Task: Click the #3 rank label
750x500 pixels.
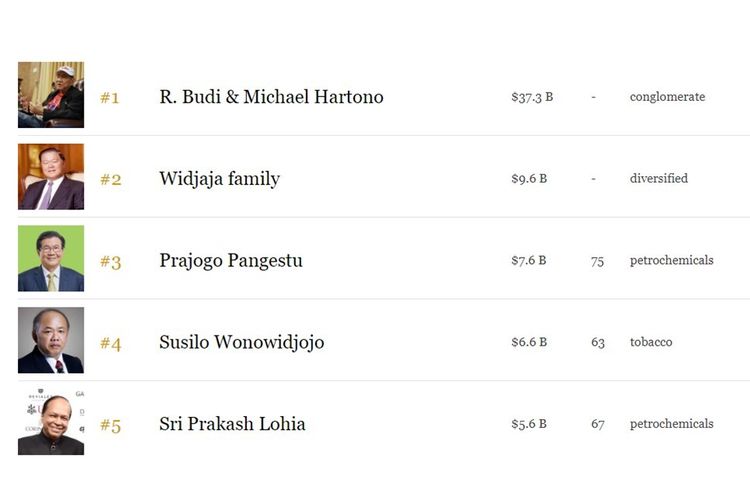Action: pyautogui.click(x=110, y=262)
